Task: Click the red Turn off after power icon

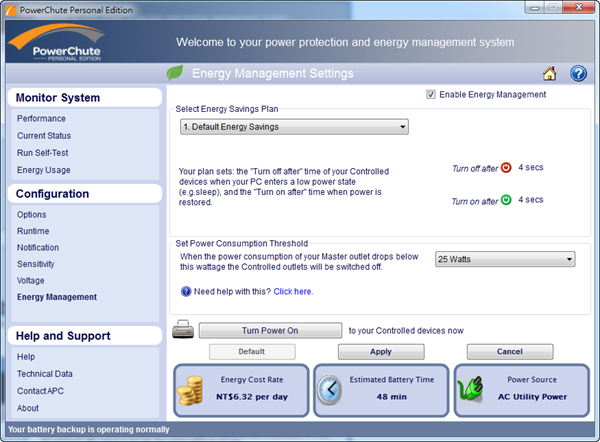Action: pyautogui.click(x=505, y=168)
